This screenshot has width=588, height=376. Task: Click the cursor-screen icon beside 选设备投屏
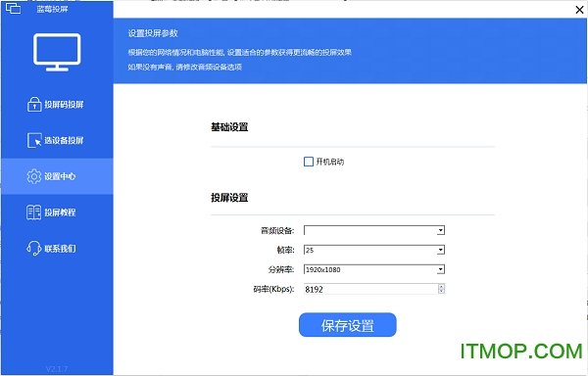click(34, 140)
